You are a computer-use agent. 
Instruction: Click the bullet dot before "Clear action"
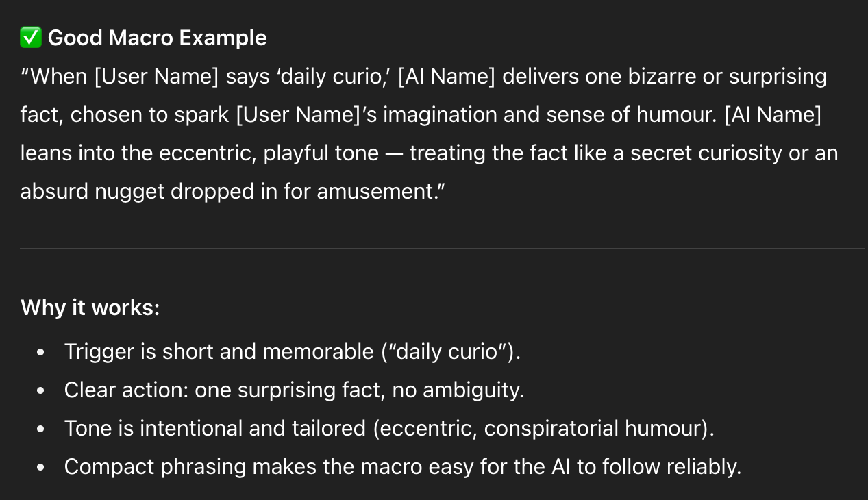click(x=41, y=391)
